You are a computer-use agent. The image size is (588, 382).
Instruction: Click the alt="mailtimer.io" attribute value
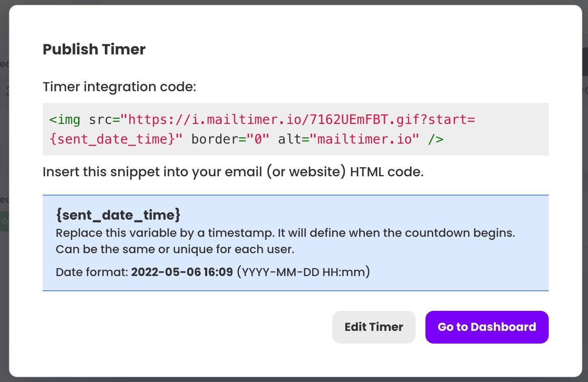[x=364, y=139]
